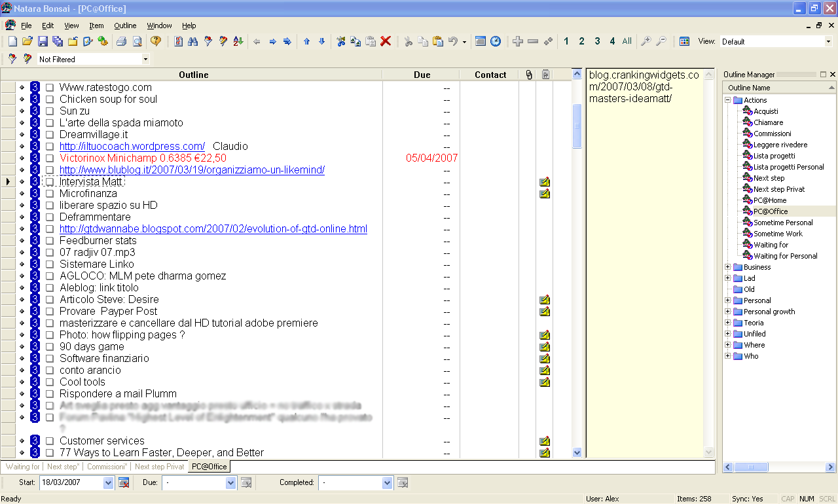The image size is (838, 504).
Task: Click the blue clock icon
Action: point(496,41)
